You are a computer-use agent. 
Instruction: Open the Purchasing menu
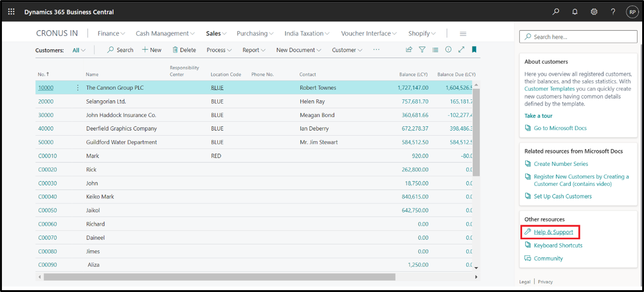255,33
